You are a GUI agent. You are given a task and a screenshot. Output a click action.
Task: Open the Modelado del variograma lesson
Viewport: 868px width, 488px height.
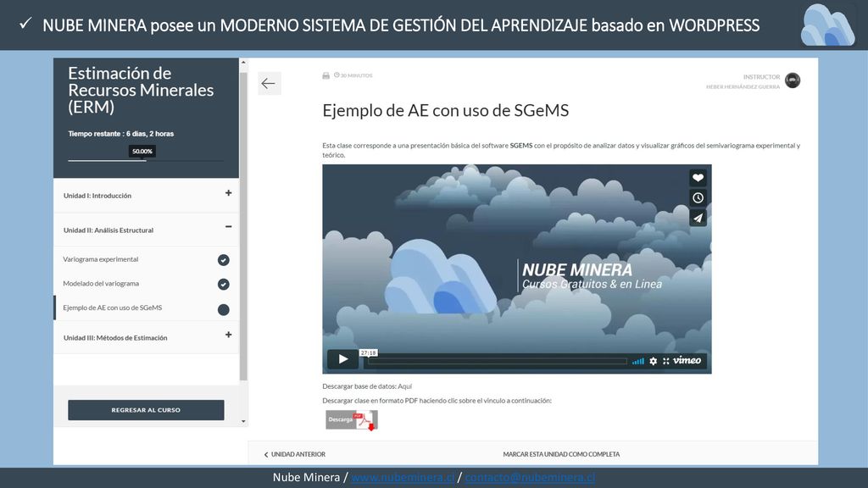click(101, 283)
